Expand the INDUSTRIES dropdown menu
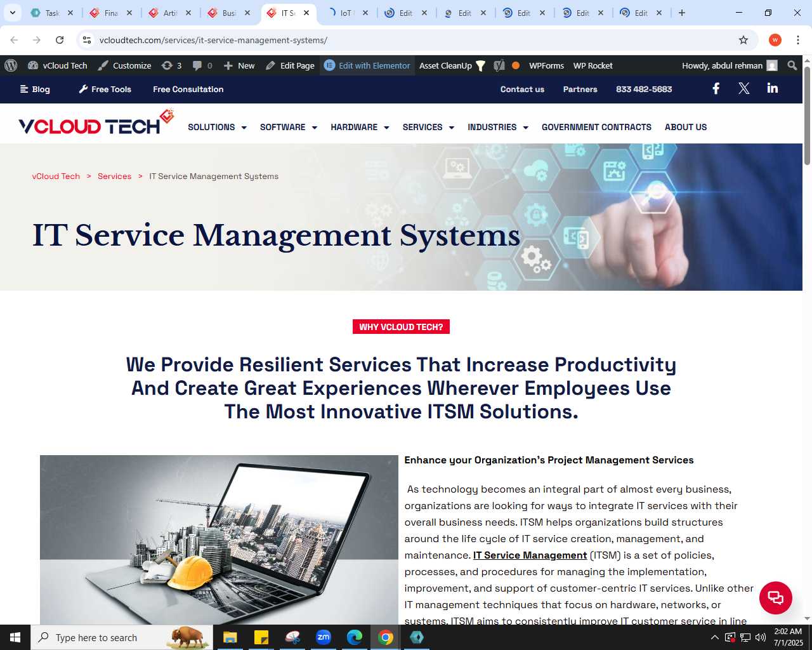This screenshot has width=812, height=650. coord(498,127)
